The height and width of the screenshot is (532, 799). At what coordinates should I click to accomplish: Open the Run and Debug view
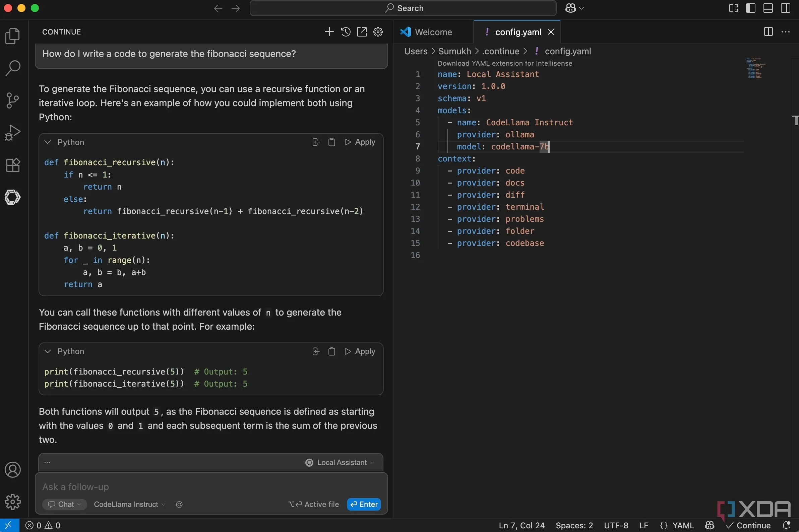point(13,133)
